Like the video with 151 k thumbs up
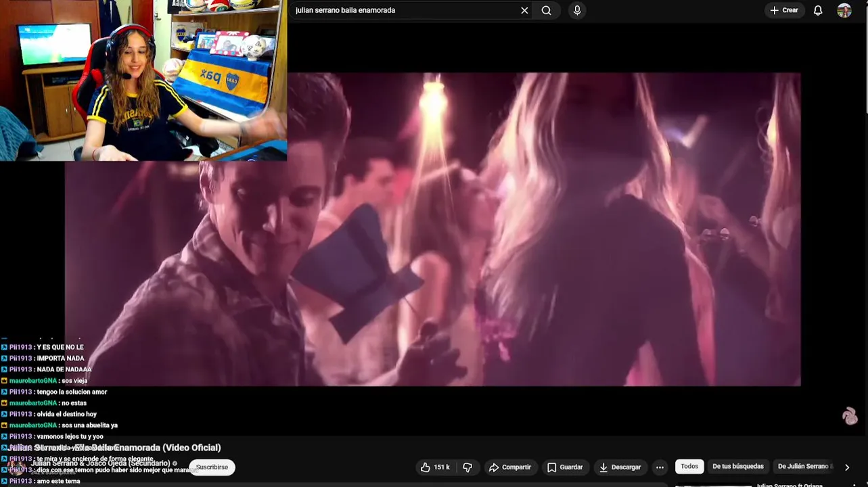The height and width of the screenshot is (487, 868). [x=435, y=467]
